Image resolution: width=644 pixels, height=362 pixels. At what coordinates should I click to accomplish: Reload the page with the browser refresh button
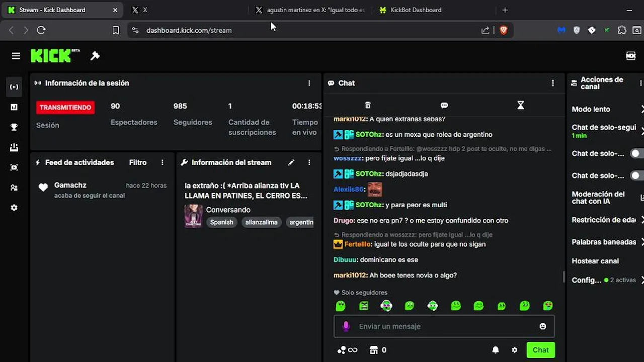click(41, 30)
